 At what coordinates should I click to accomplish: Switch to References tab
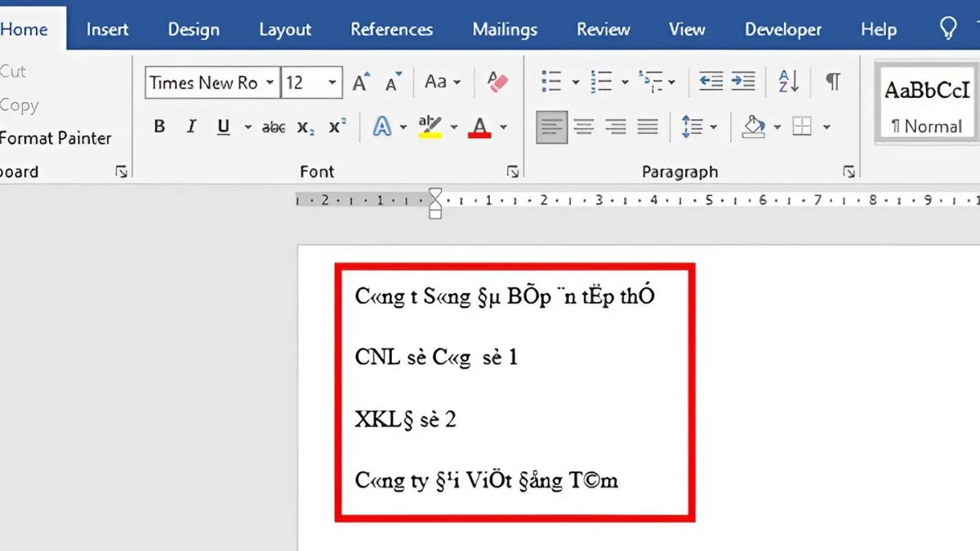(391, 29)
